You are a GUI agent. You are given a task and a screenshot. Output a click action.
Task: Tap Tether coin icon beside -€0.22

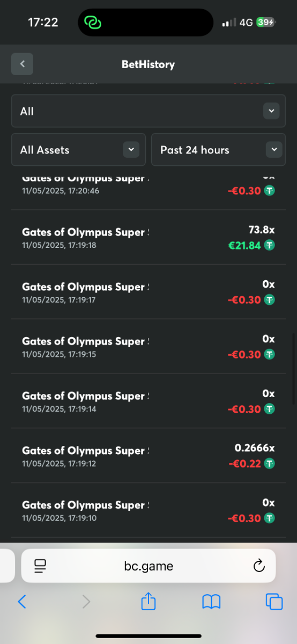[x=270, y=463]
